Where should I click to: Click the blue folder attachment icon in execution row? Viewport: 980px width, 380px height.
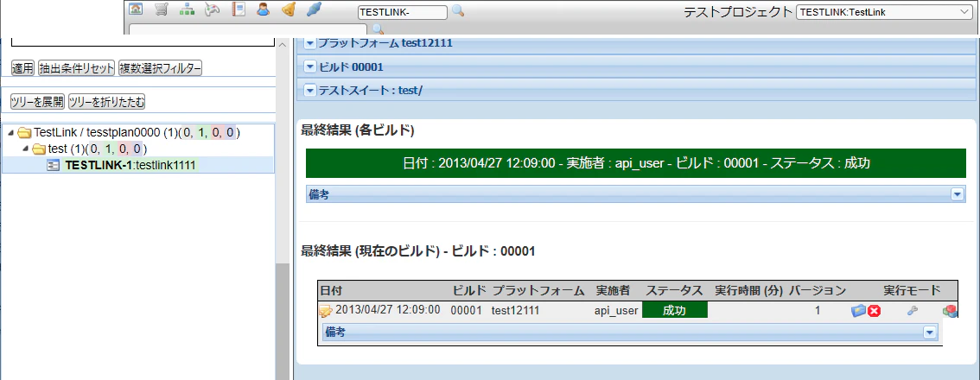859,311
